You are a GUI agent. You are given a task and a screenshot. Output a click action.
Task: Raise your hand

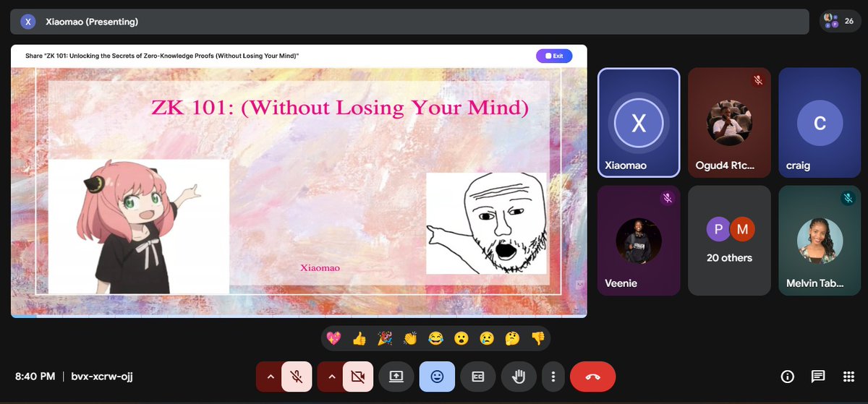[x=519, y=376]
